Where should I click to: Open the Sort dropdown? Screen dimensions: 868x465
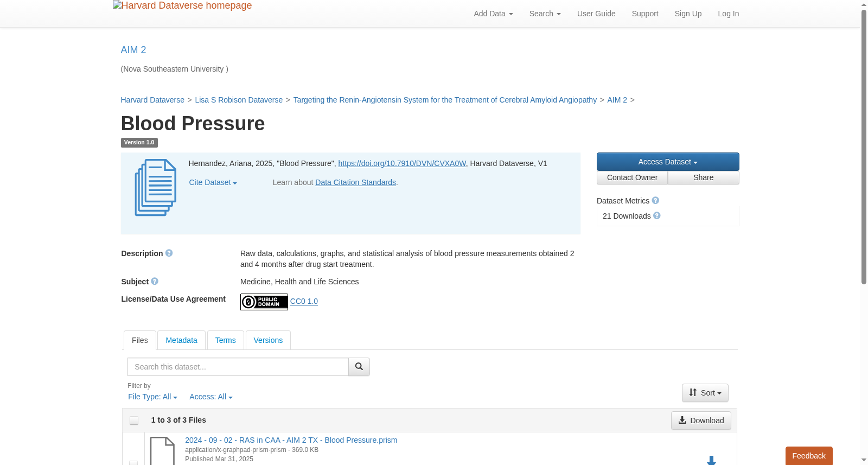[x=705, y=393]
